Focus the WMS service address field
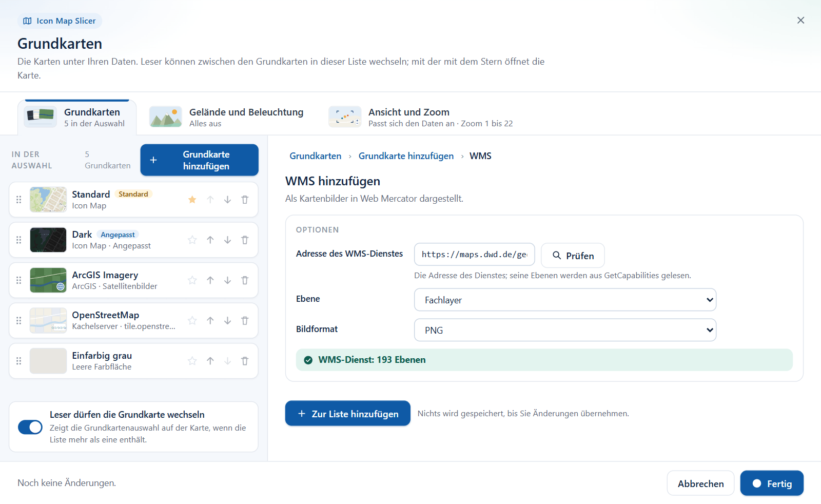This screenshot has width=821, height=504. (x=475, y=255)
